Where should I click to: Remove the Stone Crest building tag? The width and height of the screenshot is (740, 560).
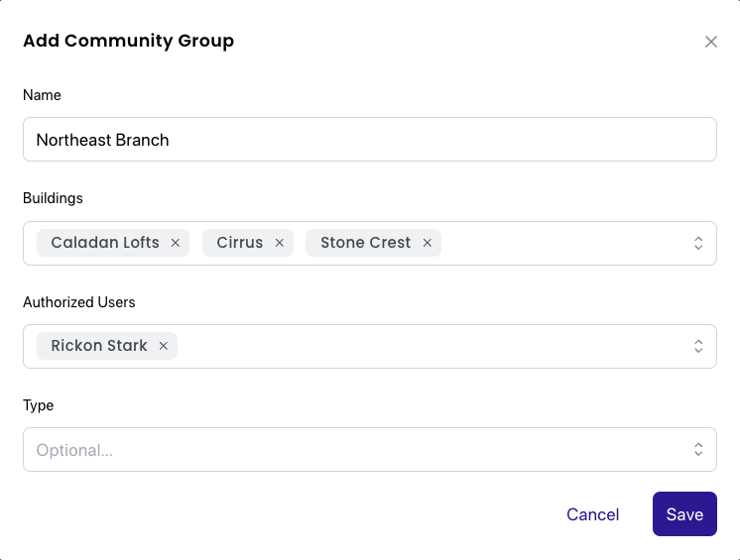428,243
